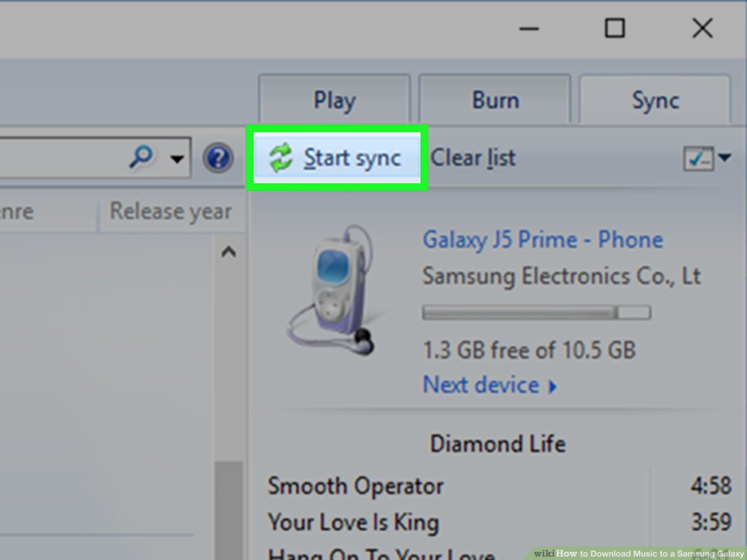Screen dimensions: 747x560
Task: Click the 1.3 GB free of 10.5 GB text
Action: (x=529, y=350)
